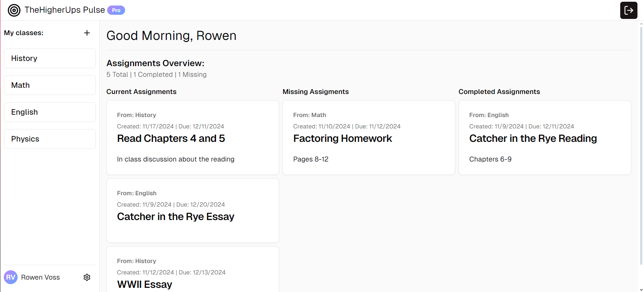This screenshot has width=644, height=292.
Task: Select the English class
Action: [x=50, y=112]
